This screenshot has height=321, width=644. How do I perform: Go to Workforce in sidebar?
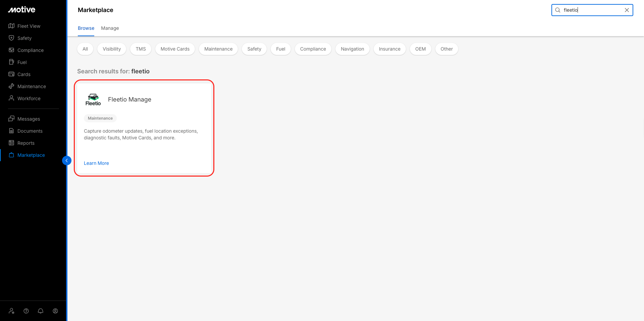(29, 99)
